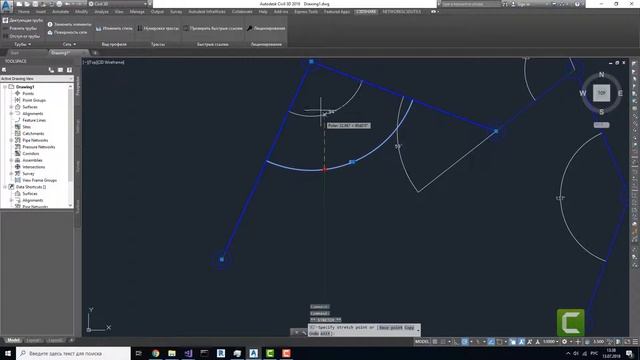640x360 pixels.
Task: Click the N compass letter on ViewCube
Action: click(x=601, y=75)
